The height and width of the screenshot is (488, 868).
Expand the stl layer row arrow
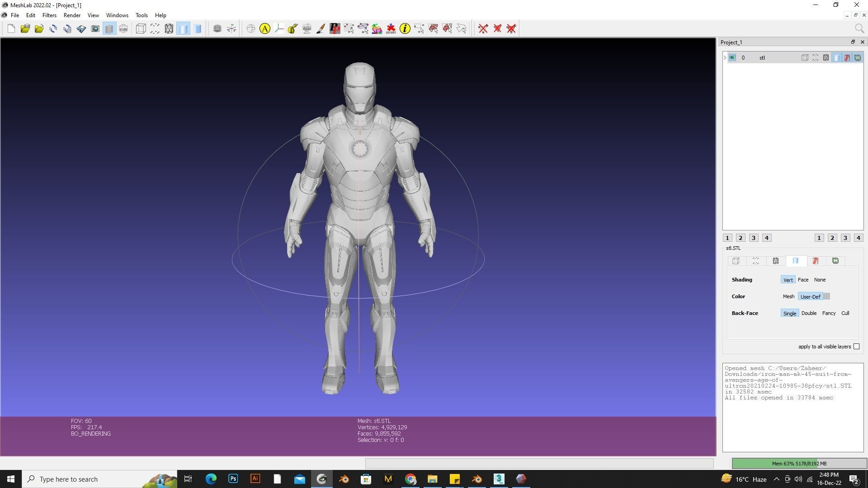[725, 58]
